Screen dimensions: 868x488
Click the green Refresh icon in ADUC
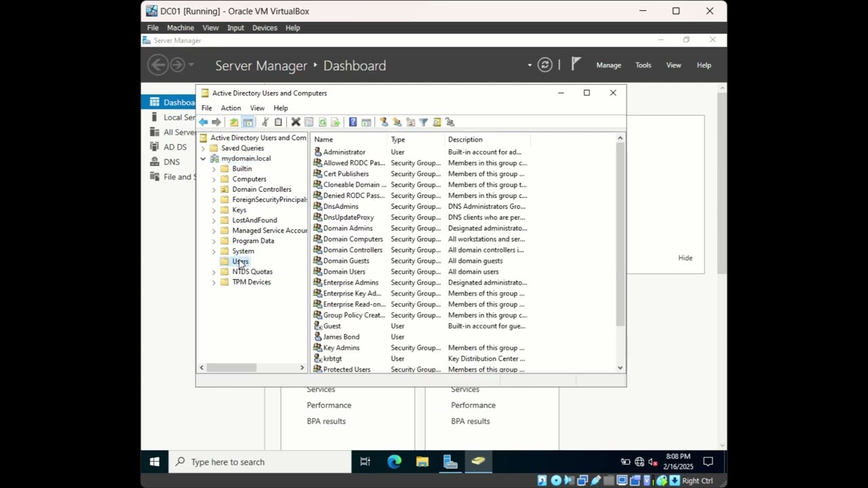[x=322, y=122]
